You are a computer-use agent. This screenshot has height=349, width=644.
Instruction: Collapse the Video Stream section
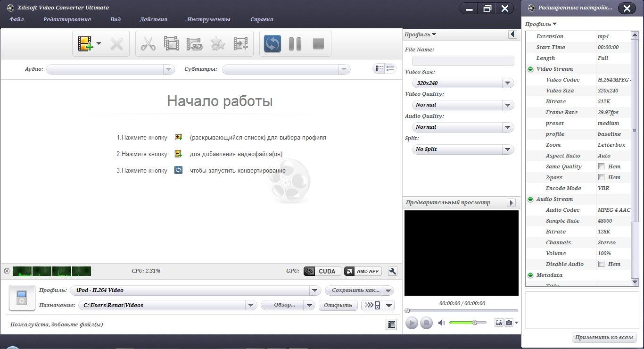click(x=530, y=69)
